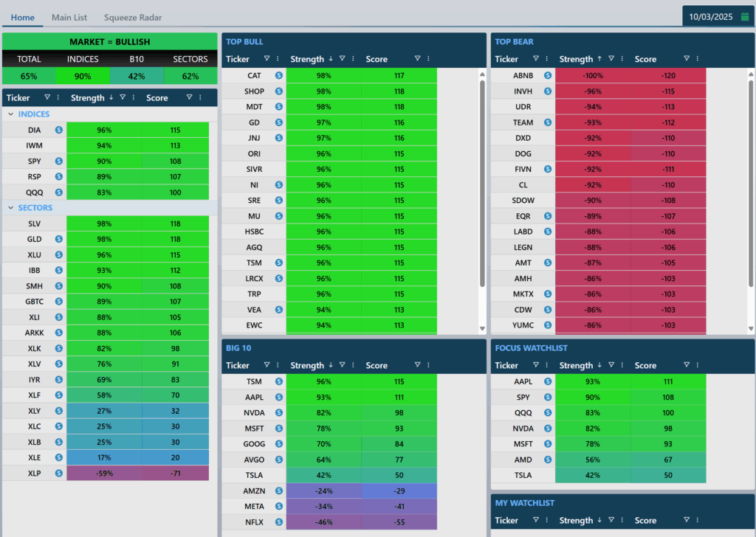Sort by Strength header in Top Bear
The height and width of the screenshot is (537, 756).
[x=576, y=59]
